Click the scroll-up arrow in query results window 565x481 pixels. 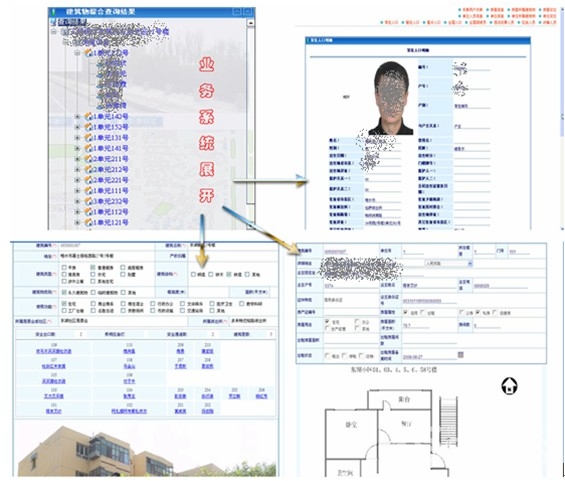click(x=250, y=23)
